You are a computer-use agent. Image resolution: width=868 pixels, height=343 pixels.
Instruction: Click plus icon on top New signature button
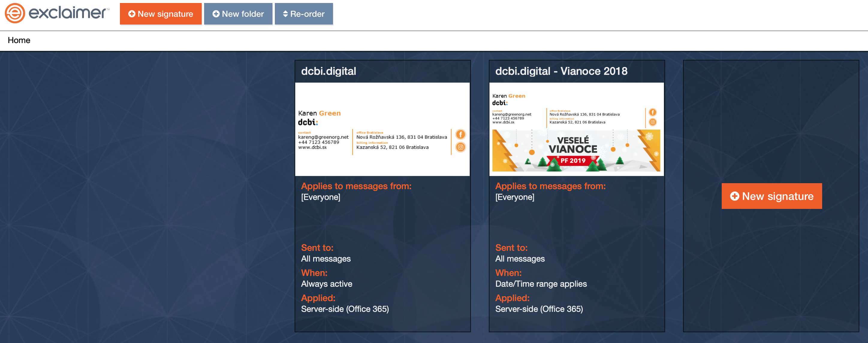132,14
